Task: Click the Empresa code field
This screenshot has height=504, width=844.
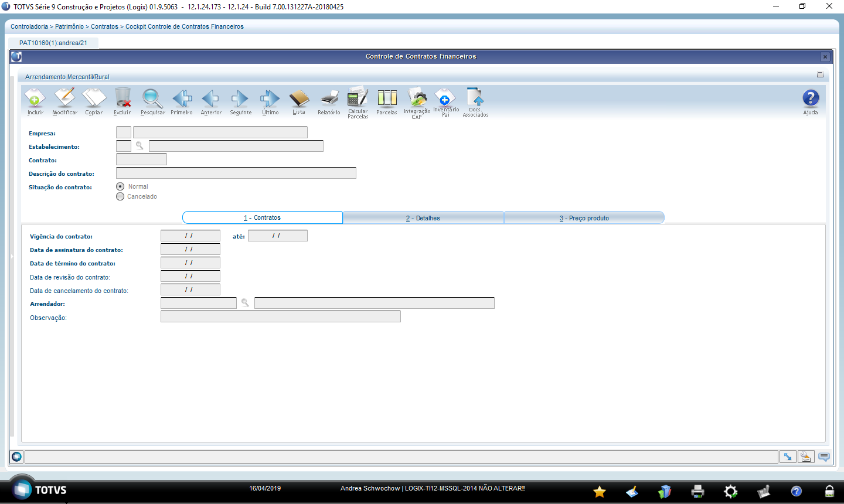Action: 124,132
